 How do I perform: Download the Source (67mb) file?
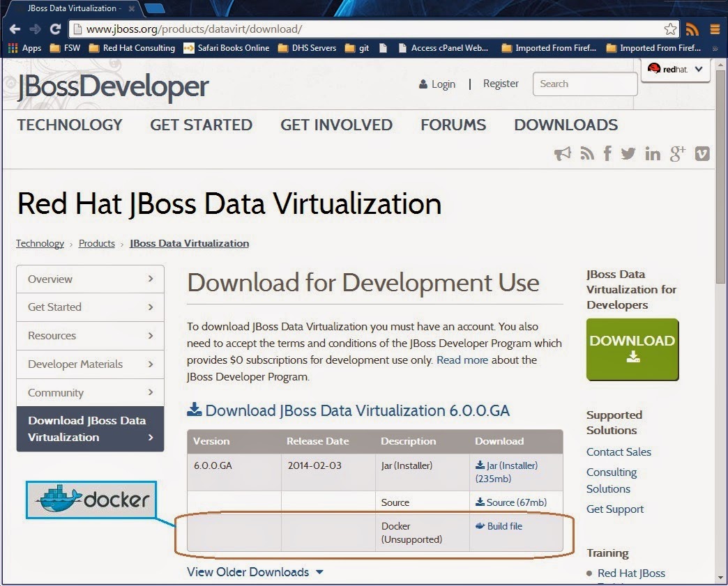coord(510,502)
